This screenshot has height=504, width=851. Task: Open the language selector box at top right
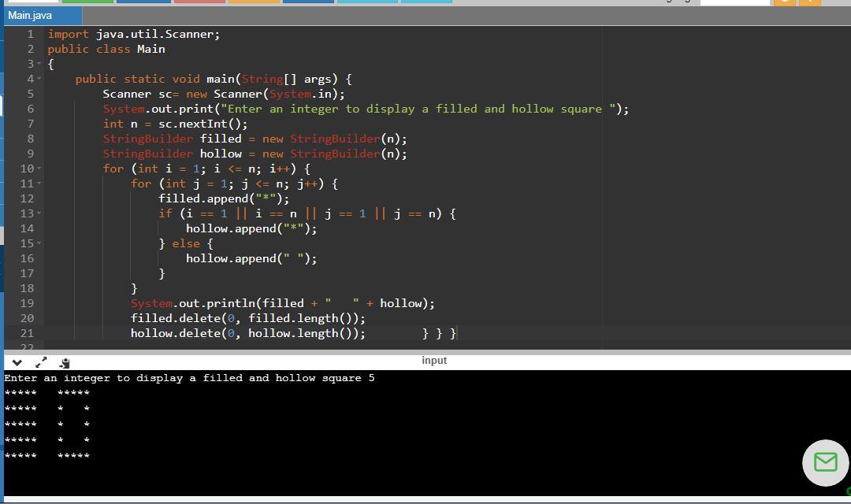(734, 2)
